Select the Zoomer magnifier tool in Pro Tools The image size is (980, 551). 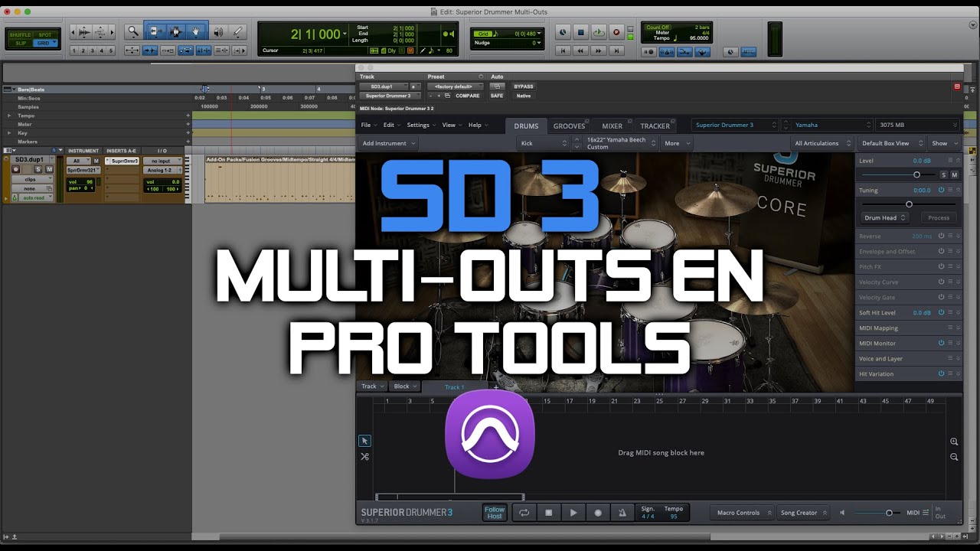(x=133, y=31)
